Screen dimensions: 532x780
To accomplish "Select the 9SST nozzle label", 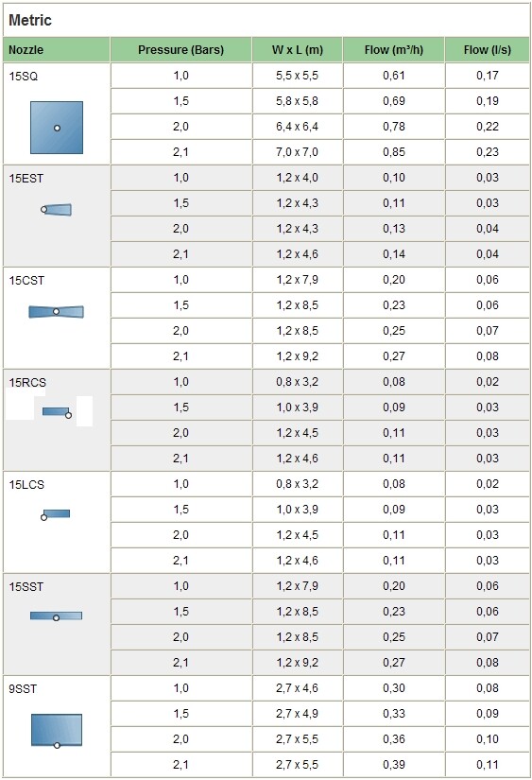I will (23, 689).
